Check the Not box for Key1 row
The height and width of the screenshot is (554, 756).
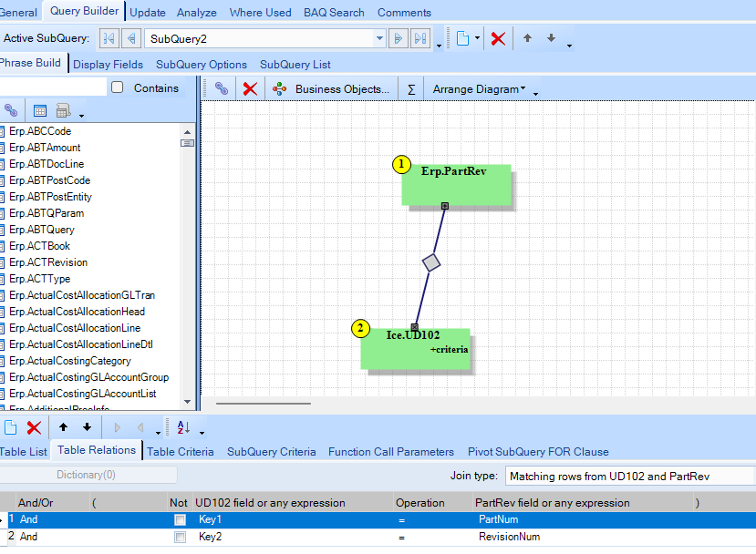tap(180, 519)
